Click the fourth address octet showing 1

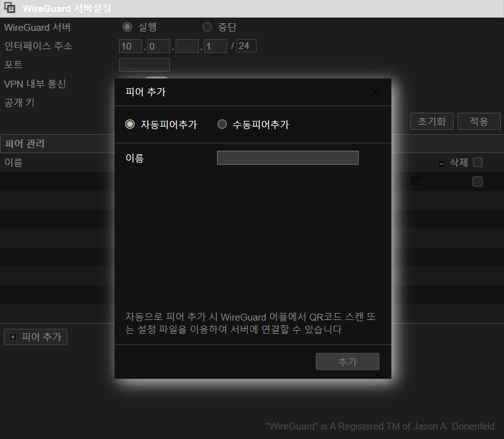[x=215, y=46]
